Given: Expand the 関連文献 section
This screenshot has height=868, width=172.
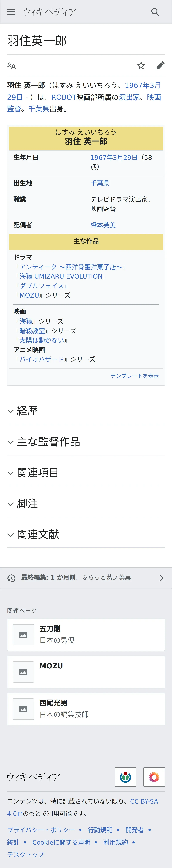Looking at the screenshot, I should tap(86, 534).
